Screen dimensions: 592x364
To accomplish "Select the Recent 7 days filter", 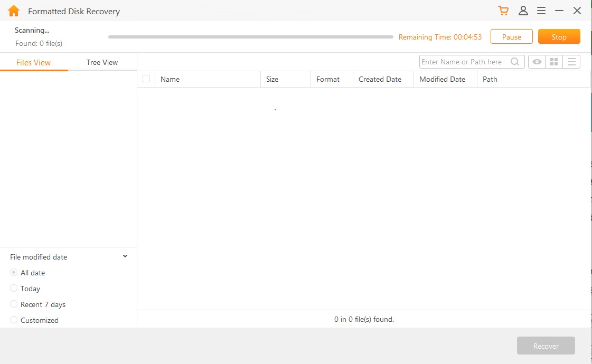I will point(14,304).
